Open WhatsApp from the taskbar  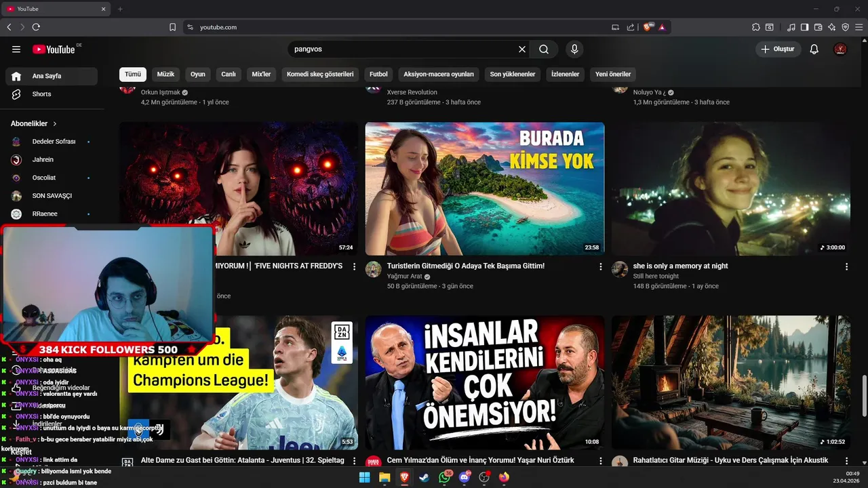point(444,477)
